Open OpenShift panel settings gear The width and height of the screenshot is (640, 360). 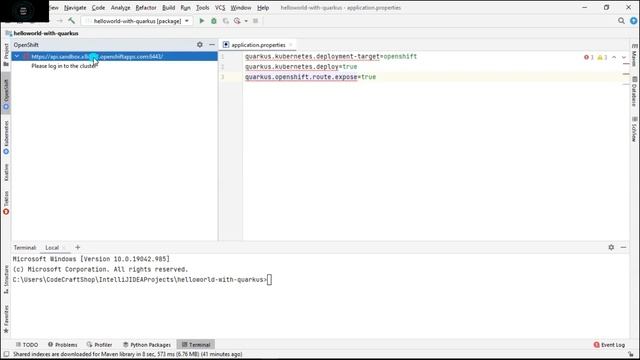(200, 44)
